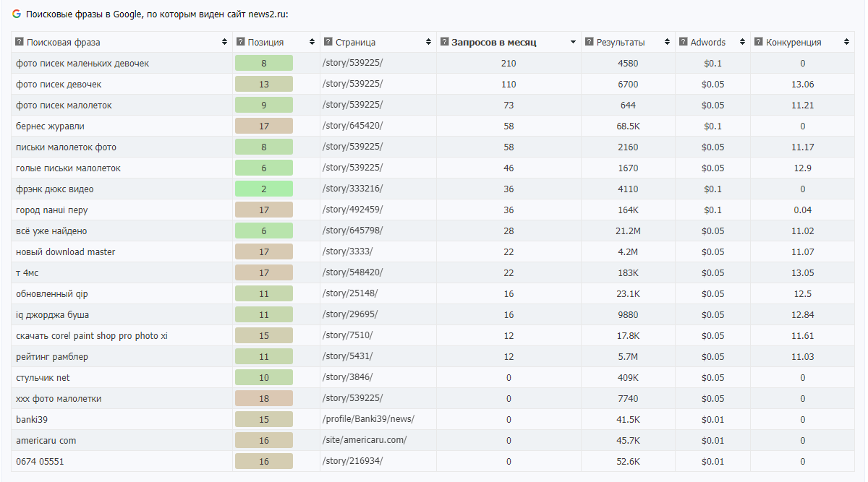The width and height of the screenshot is (868, 482).
Task: Click the sort arrows of the Позиция column
Action: pyautogui.click(x=312, y=42)
